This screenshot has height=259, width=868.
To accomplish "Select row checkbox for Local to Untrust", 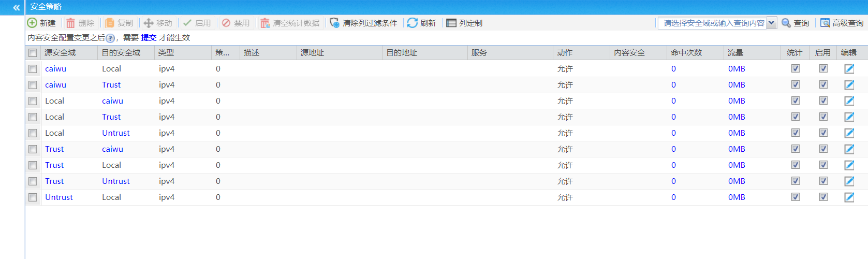I will pos(33,133).
